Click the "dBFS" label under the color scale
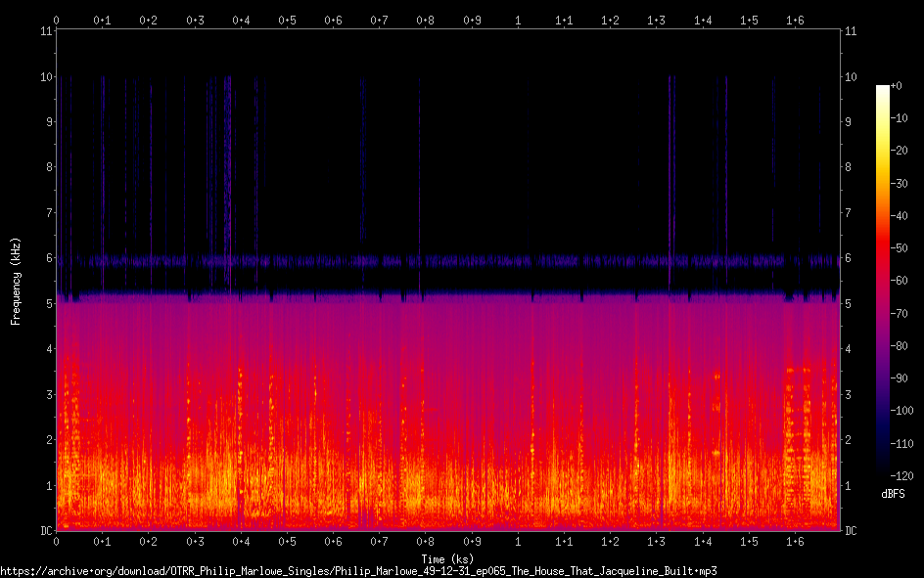The image size is (924, 578). tap(893, 494)
